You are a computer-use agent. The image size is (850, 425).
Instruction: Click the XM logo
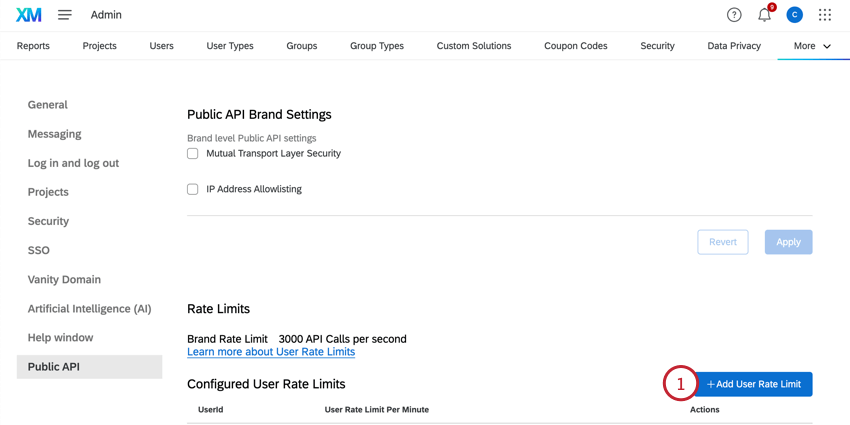(x=29, y=15)
